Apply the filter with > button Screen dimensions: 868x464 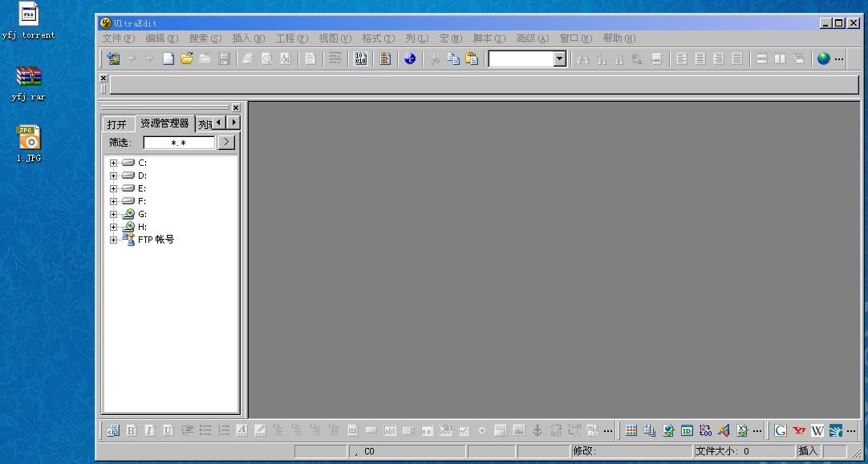click(226, 143)
